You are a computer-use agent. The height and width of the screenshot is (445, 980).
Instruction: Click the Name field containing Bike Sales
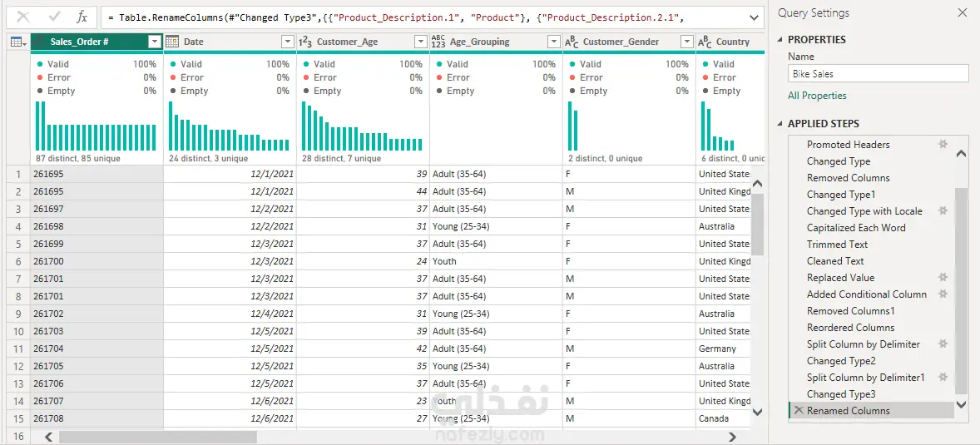[879, 74]
